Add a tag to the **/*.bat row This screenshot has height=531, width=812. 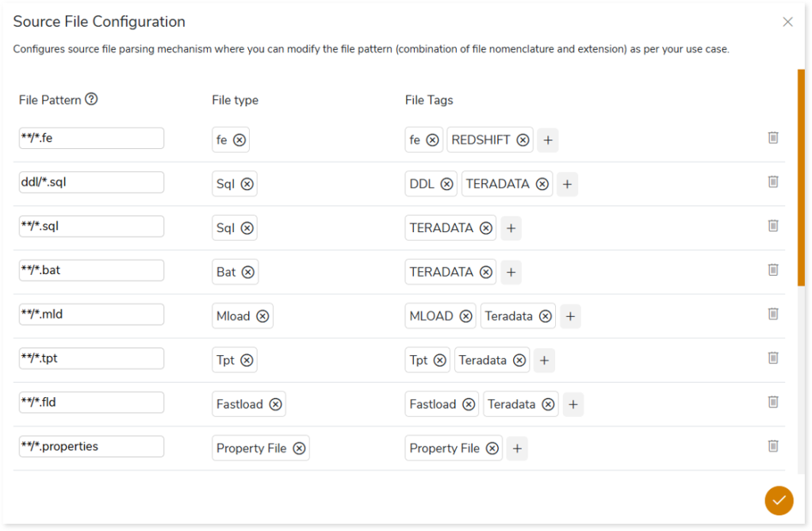point(511,273)
